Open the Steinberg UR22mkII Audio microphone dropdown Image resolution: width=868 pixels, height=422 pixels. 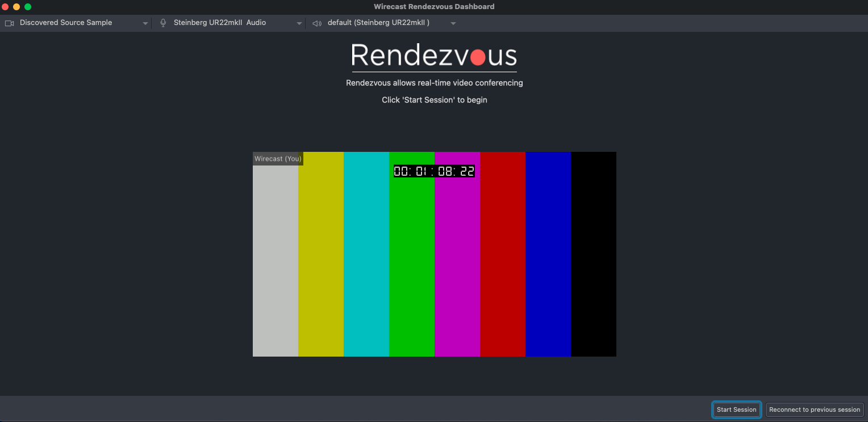(230, 23)
